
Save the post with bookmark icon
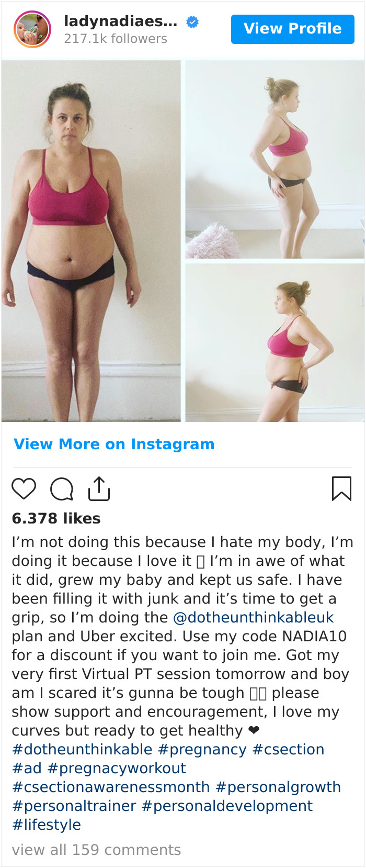pyautogui.click(x=341, y=488)
